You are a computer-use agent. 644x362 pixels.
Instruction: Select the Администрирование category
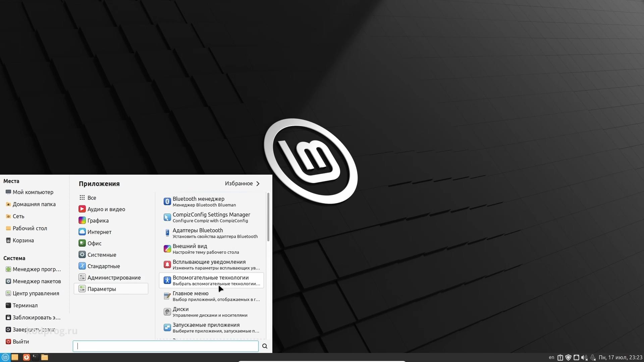click(x=111, y=278)
